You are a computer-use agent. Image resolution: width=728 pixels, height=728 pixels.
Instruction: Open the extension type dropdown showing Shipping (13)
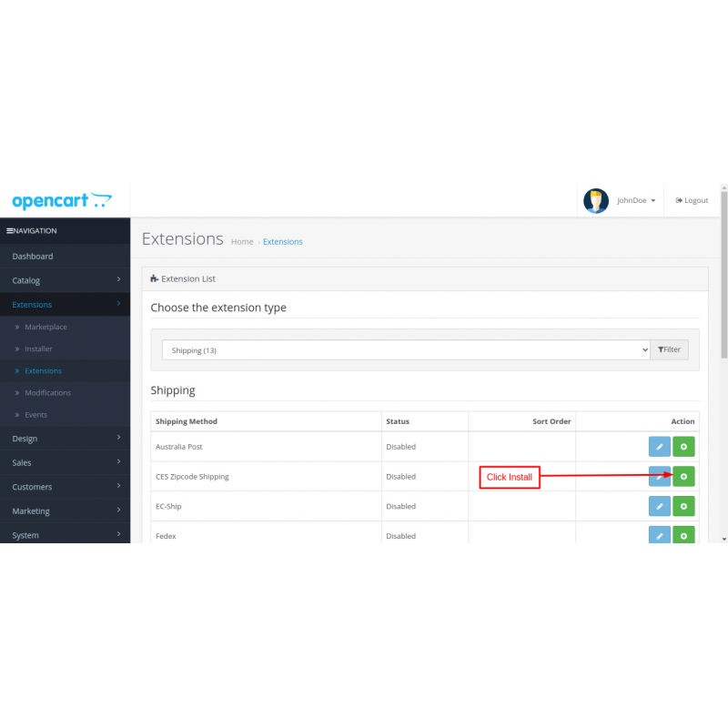coord(405,349)
